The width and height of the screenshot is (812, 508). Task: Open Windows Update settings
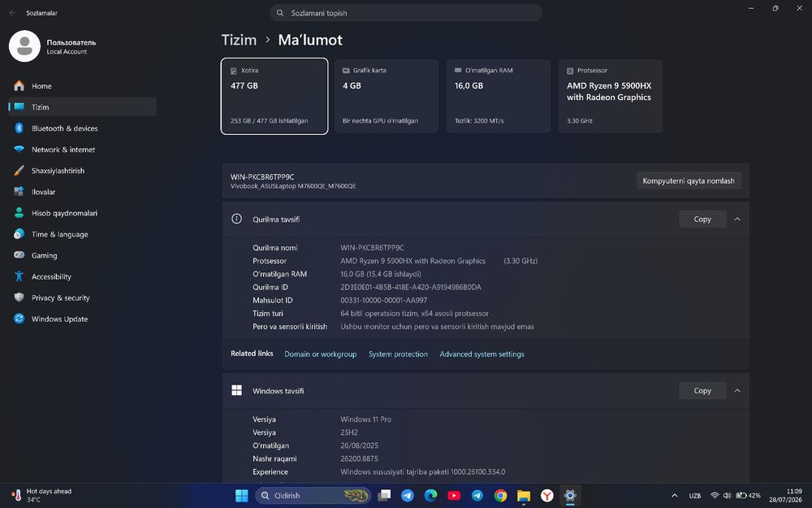pos(83,319)
